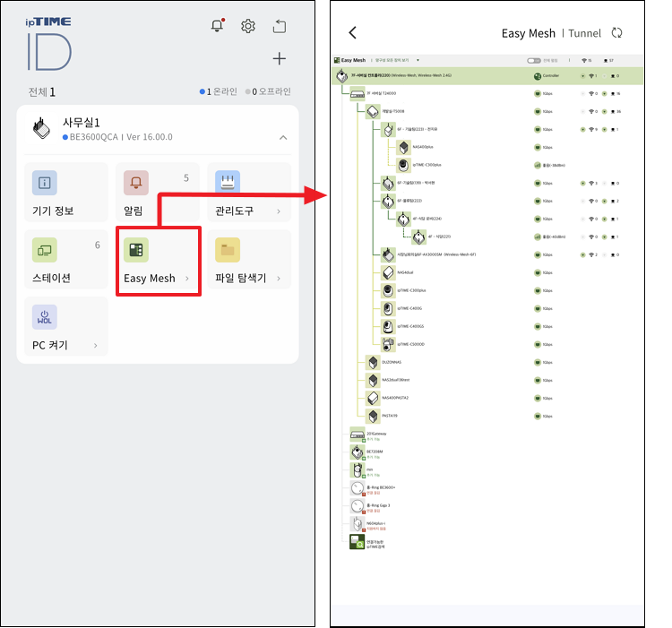672x628 pixels.
Task: Refresh the Easy Mesh view
Action: pyautogui.click(x=616, y=33)
